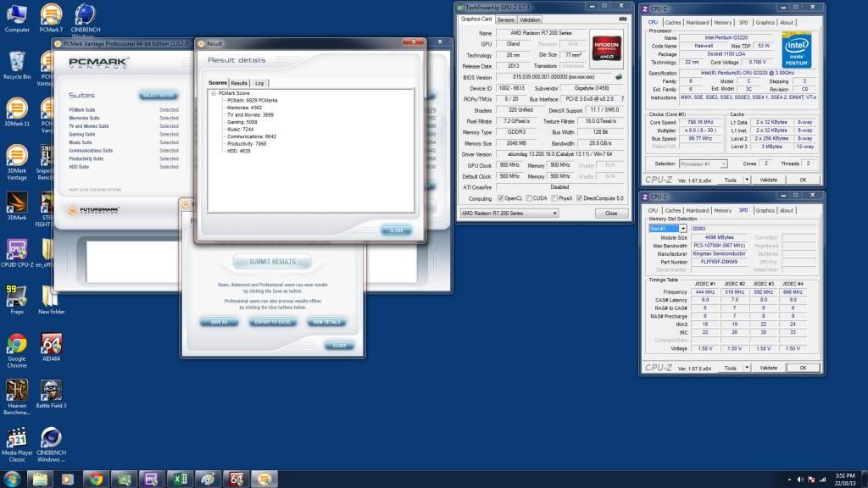This screenshot has height=488, width=868.
Task: Open Excel from the taskbar
Action: (180, 479)
